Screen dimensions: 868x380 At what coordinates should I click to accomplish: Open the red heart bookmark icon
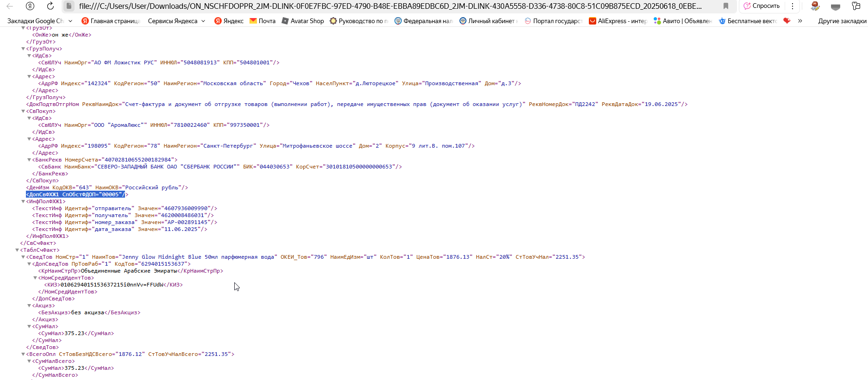787,21
